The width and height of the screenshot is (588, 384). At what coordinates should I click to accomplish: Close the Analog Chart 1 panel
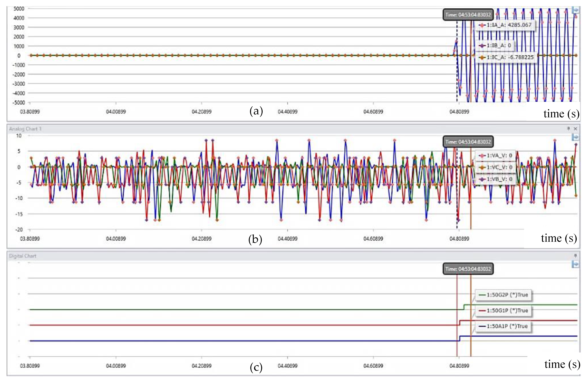(575, 129)
